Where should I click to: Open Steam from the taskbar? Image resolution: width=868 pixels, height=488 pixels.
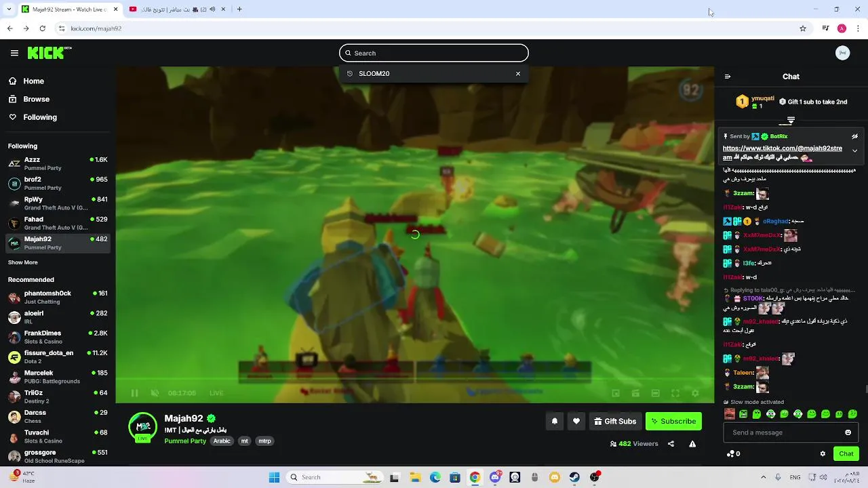coord(574,477)
